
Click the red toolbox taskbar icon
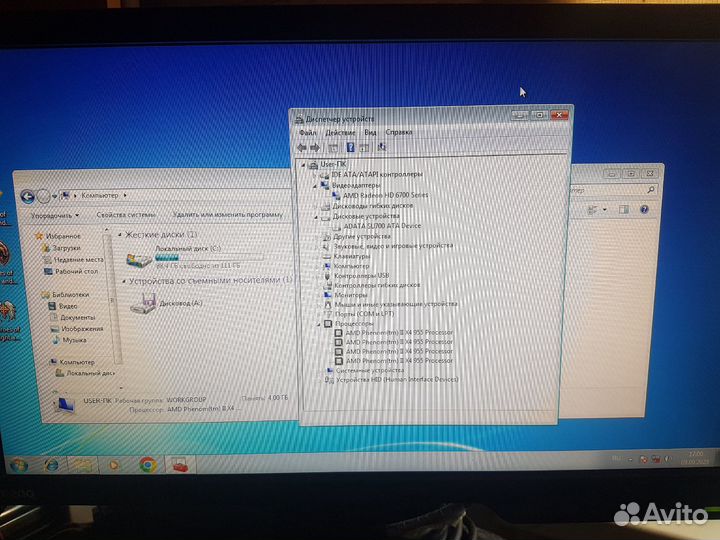[x=180, y=465]
